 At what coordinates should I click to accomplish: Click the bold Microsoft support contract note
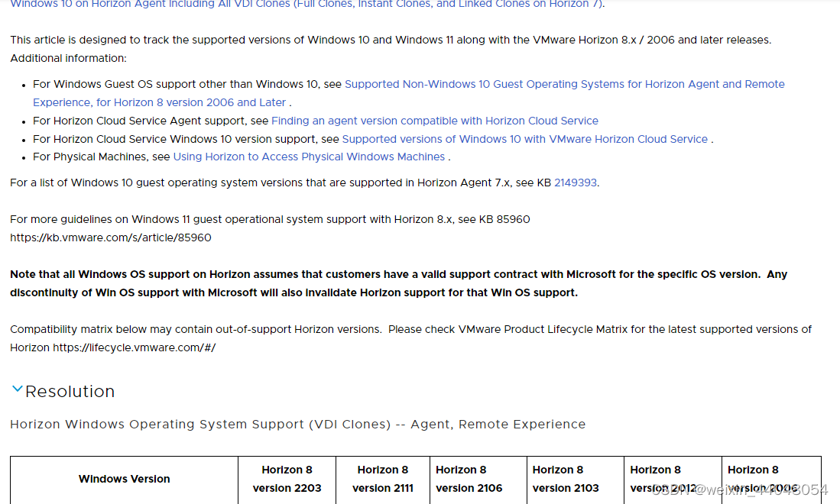point(397,283)
